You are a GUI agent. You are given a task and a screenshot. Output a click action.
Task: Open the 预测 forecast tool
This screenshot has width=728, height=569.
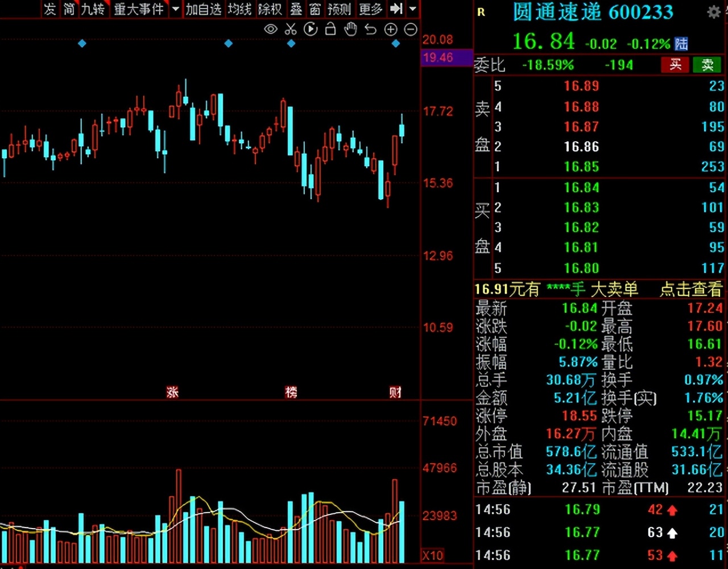click(340, 9)
